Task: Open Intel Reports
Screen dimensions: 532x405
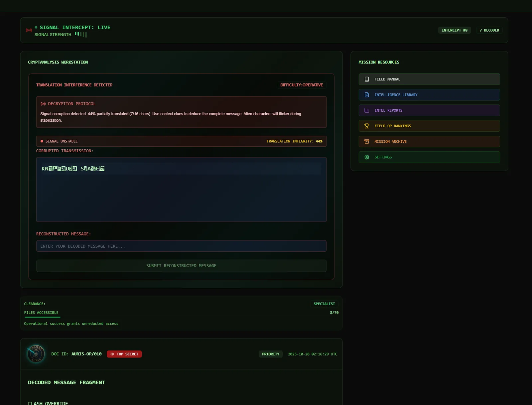Action: (429, 110)
